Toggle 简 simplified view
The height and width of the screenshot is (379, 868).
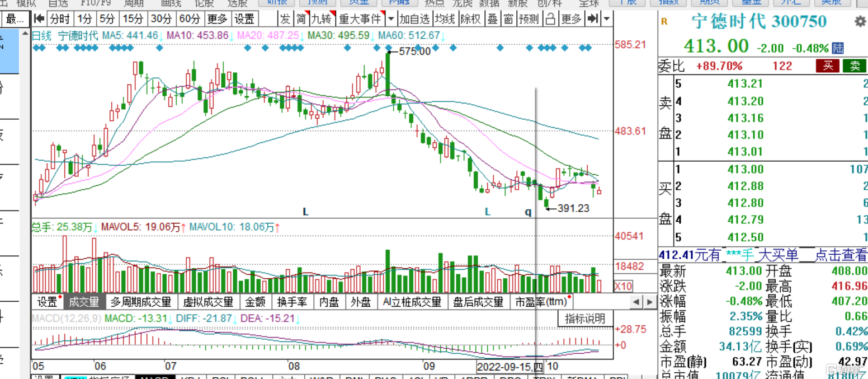pos(301,19)
